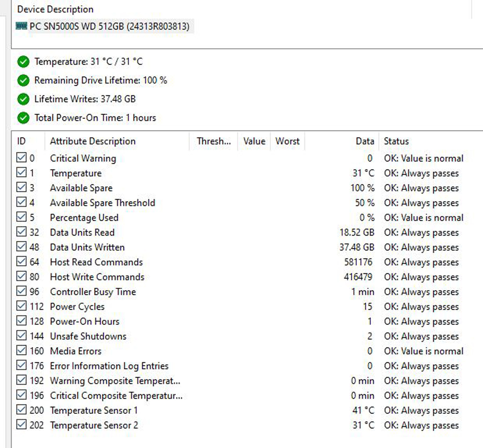Toggle the Warning Composite Temperature checkbox
Viewport: 483px width, 448px height.
click(22, 380)
